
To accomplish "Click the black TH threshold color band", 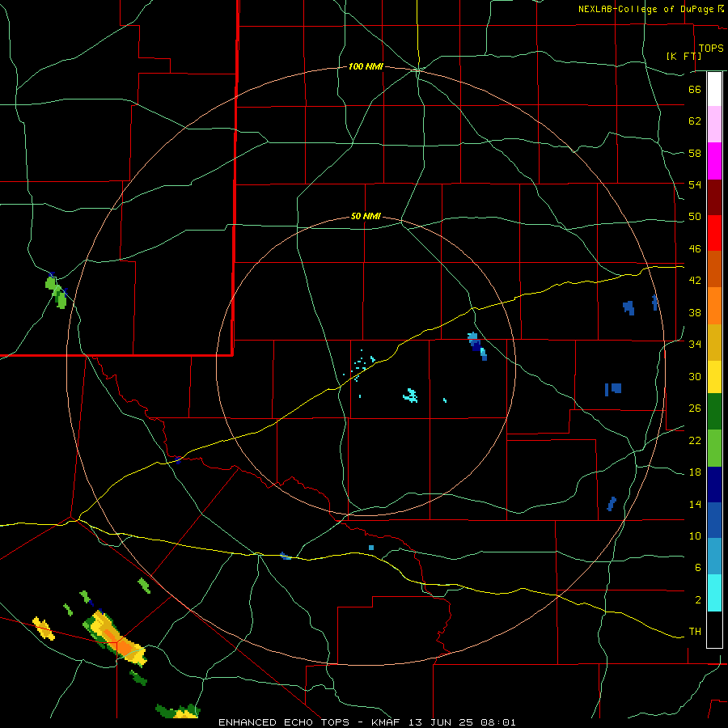I will coord(714,629).
